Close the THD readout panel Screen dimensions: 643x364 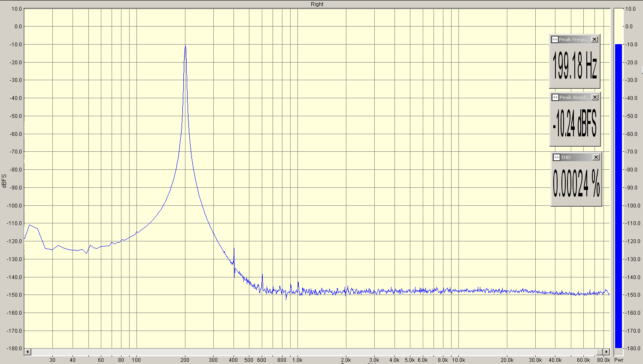coord(596,157)
